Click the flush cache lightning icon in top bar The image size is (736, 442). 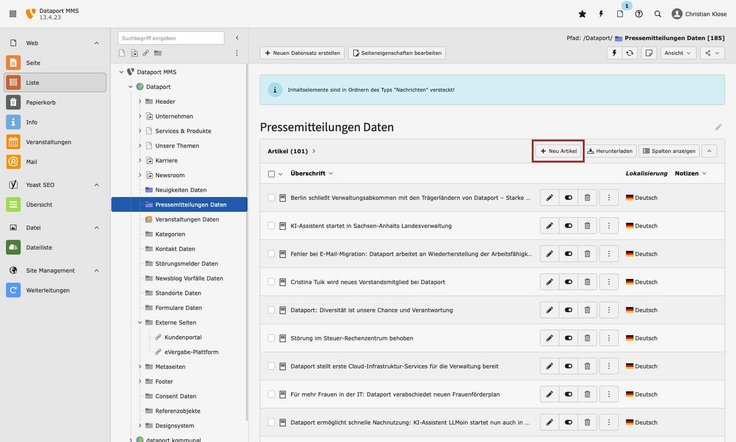pyautogui.click(x=601, y=14)
